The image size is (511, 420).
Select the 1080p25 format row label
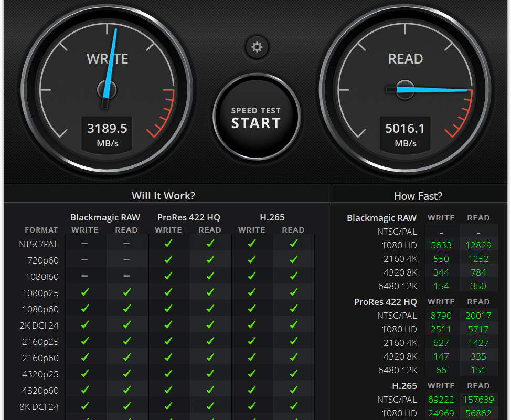pyautogui.click(x=40, y=293)
